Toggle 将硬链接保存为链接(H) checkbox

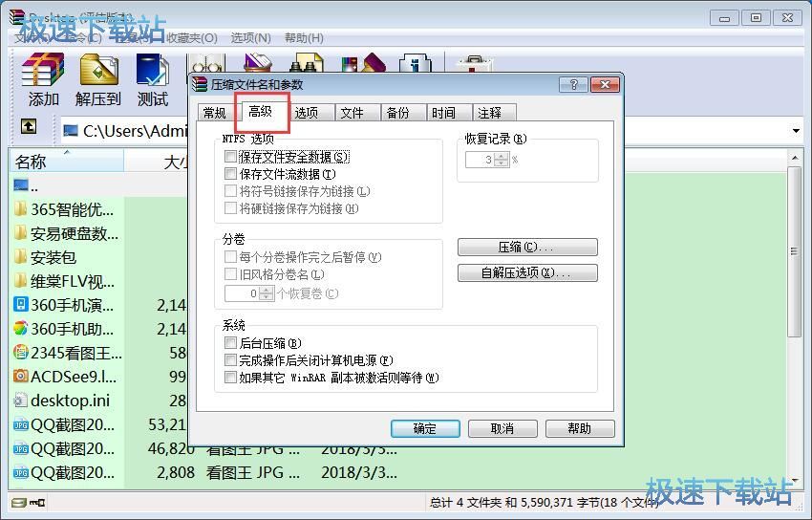(x=230, y=208)
